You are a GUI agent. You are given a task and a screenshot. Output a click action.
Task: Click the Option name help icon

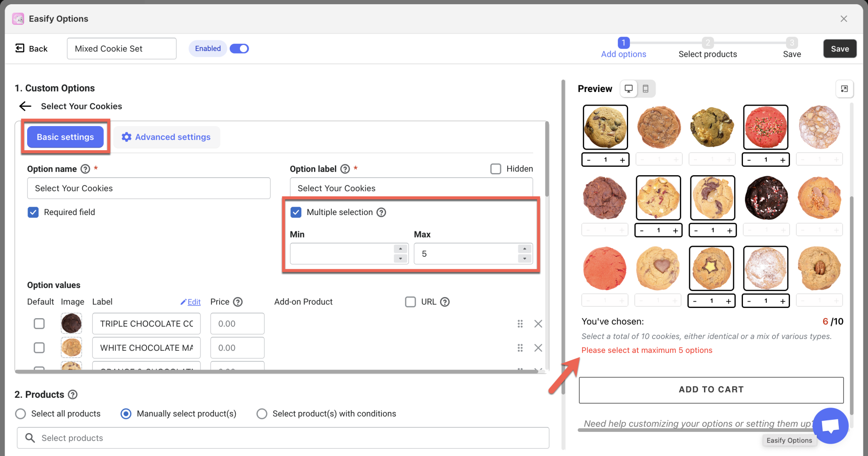pos(85,169)
